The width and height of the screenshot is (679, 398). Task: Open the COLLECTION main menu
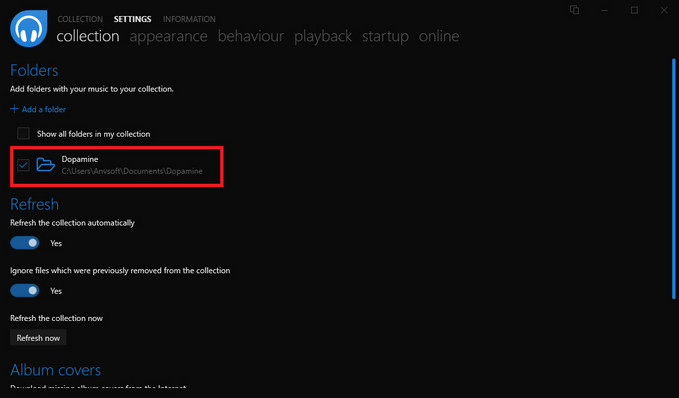[80, 19]
